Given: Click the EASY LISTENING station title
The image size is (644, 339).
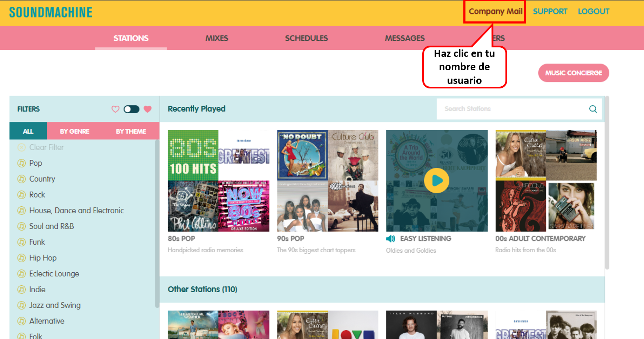Looking at the screenshot, I should pyautogui.click(x=425, y=239).
